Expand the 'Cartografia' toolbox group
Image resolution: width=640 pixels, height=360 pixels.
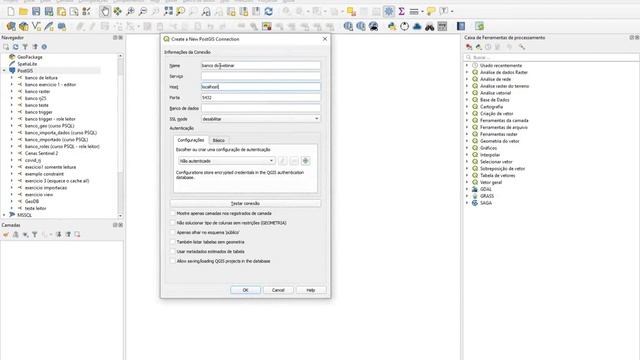click(467, 107)
